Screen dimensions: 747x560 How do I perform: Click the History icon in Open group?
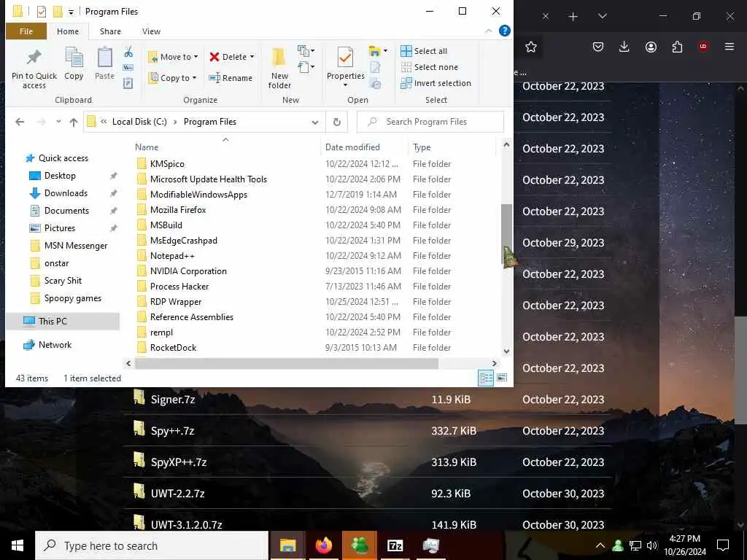coord(376,84)
